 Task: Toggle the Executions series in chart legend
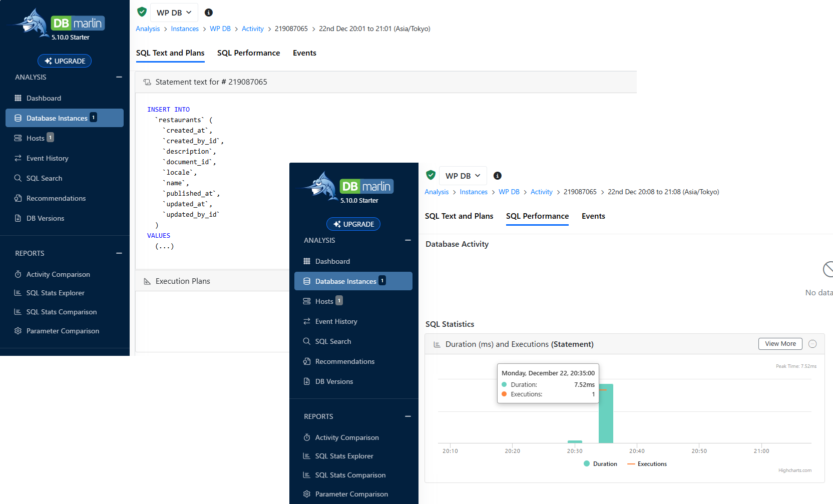pos(647,464)
